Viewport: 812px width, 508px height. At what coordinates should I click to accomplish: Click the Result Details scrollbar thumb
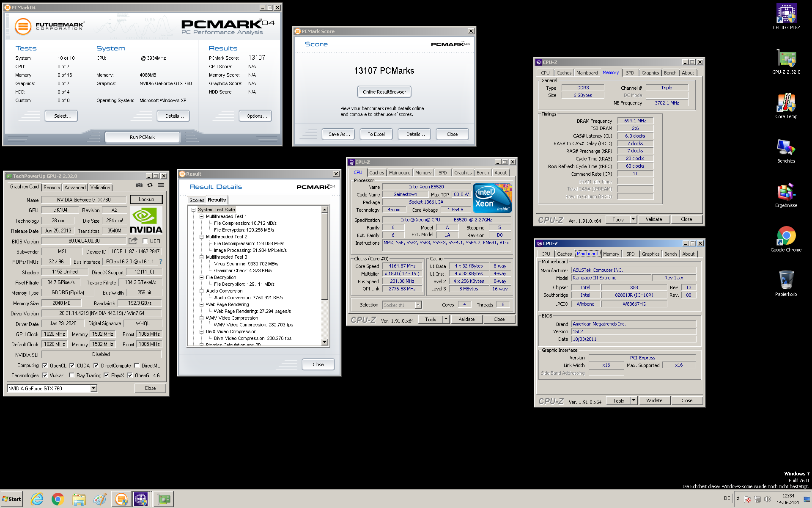coord(325,256)
